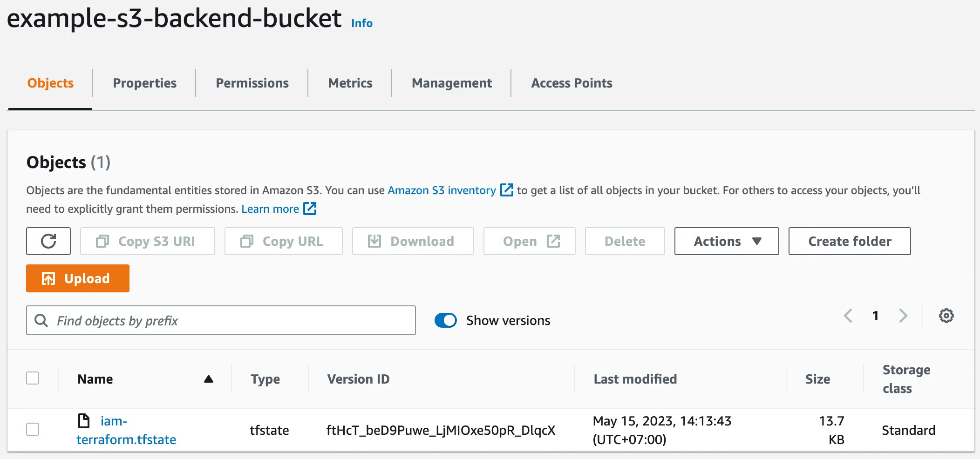Open table preferences gear icon
Viewport: 980px width, 459px height.
coord(946,316)
